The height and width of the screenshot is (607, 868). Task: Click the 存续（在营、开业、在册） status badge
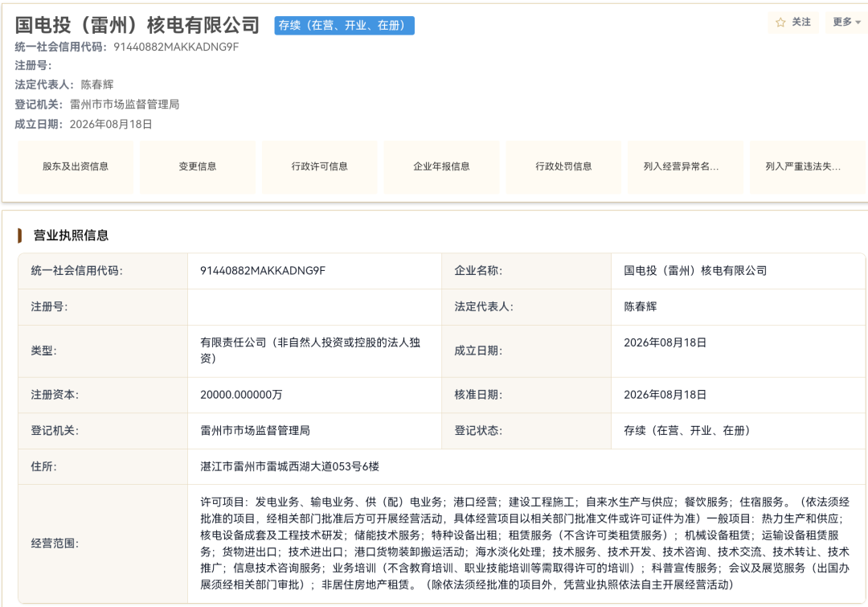344,26
